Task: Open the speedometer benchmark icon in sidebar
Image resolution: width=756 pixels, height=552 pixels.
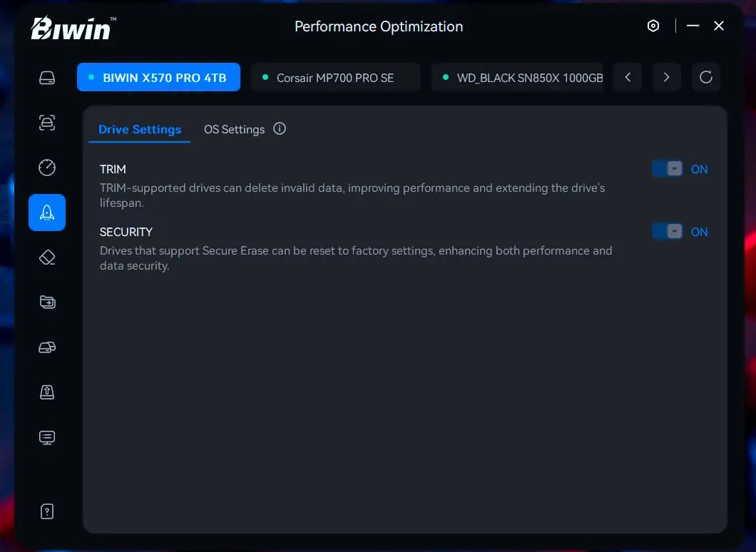Action: 47,168
